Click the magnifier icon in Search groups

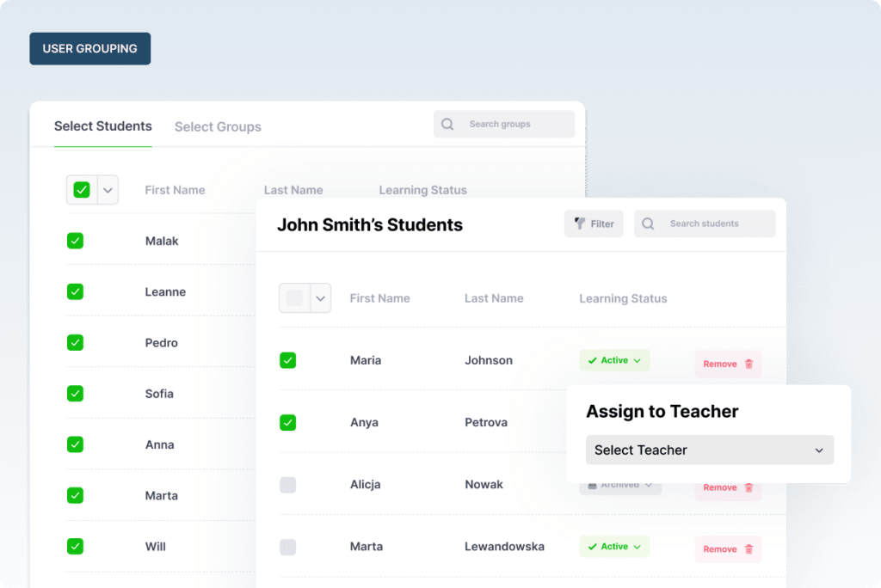(447, 124)
